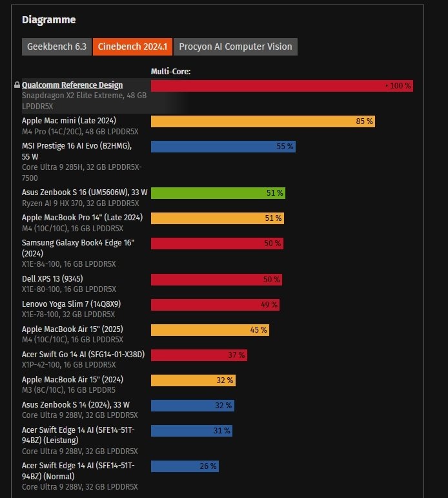Click the 26 % Swift Edge 14 (Normal) bar
This screenshot has width=448, height=498.
tap(185, 466)
